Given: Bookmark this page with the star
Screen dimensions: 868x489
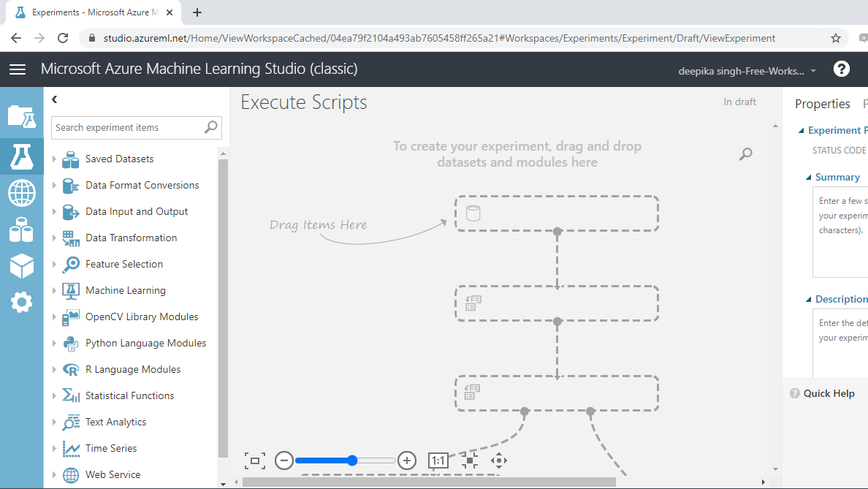Looking at the screenshot, I should point(836,38).
